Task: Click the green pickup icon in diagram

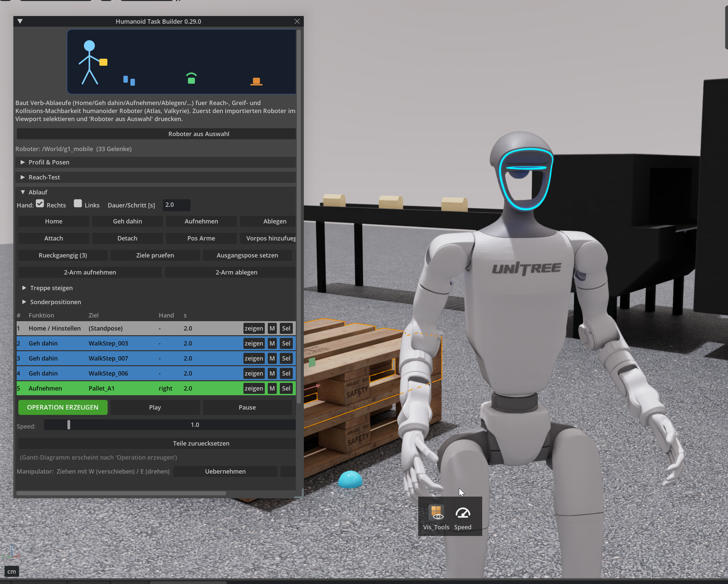Action: 191,78
